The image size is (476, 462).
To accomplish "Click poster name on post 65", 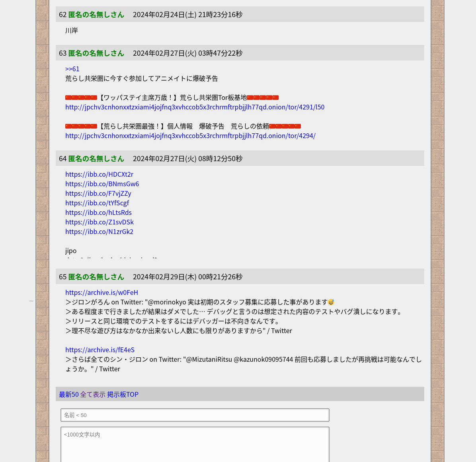I will [x=96, y=277].
